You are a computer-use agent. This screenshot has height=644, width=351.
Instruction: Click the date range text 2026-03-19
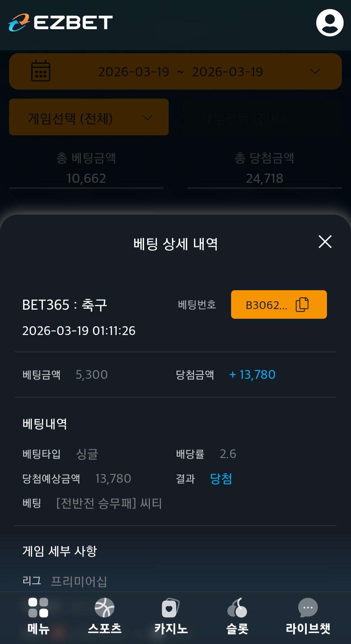tap(180, 72)
